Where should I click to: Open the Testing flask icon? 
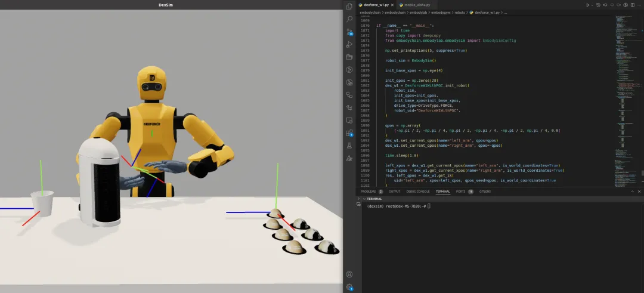coord(349,146)
